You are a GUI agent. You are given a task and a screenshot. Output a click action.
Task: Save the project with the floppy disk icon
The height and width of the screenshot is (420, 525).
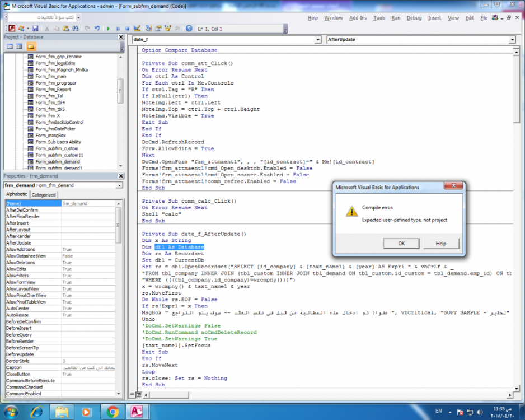tap(35, 29)
